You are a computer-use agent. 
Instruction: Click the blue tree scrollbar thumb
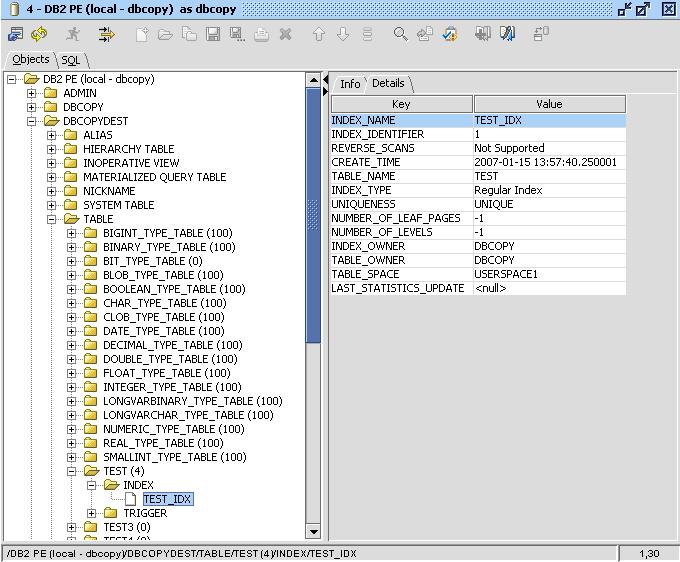click(313, 216)
